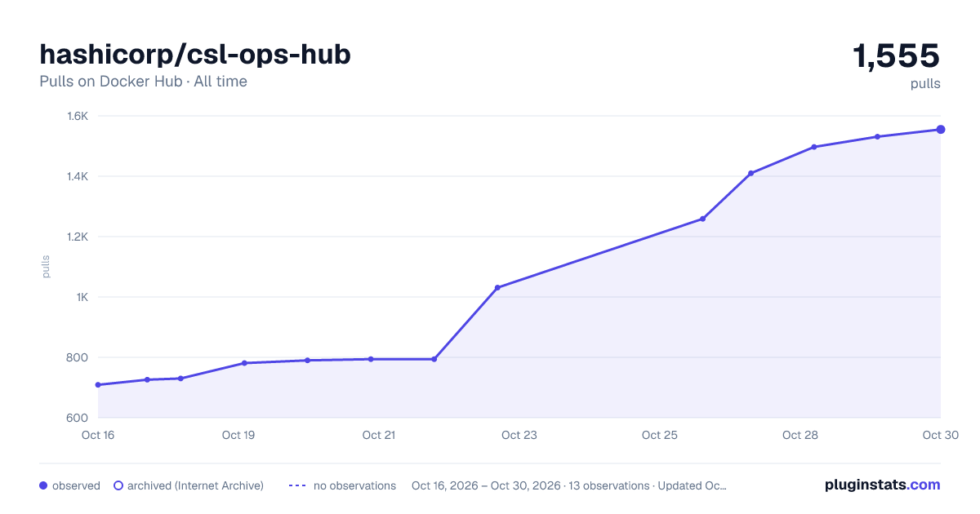This screenshot has height=514, width=980.
Task: Click the large final data point on Oct 30
Action: point(941,129)
